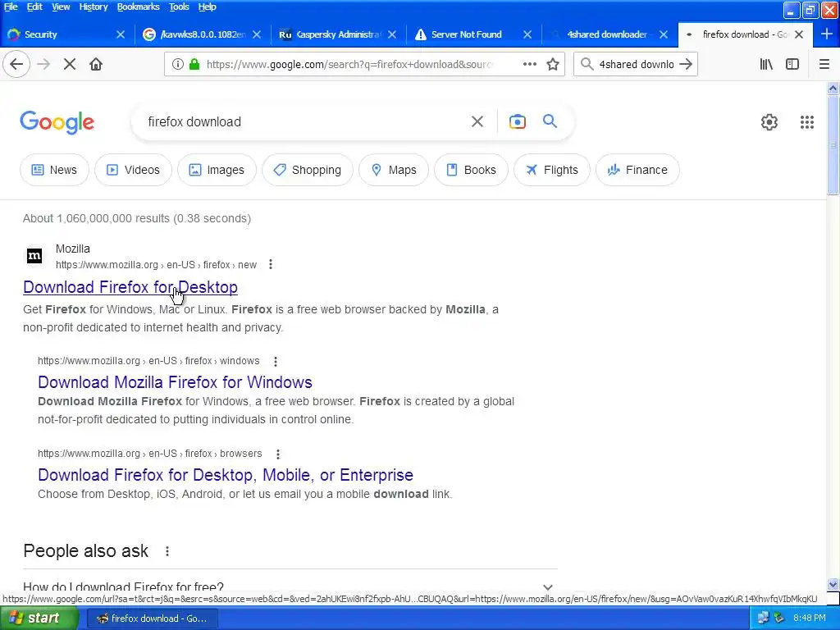Filter results by Shopping
This screenshot has width=840, height=630.
point(307,170)
